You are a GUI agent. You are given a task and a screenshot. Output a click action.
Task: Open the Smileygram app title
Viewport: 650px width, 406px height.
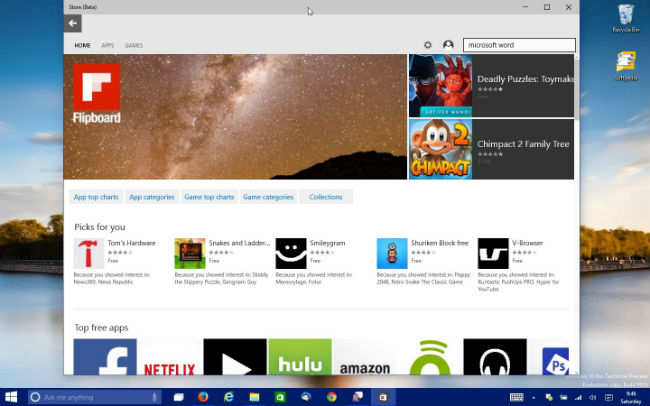(x=327, y=243)
